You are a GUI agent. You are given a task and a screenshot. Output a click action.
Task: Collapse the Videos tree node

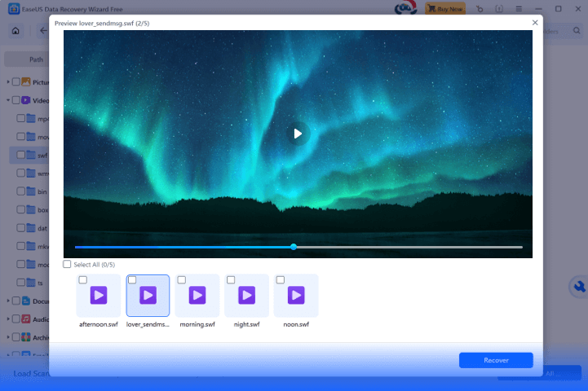coord(8,100)
